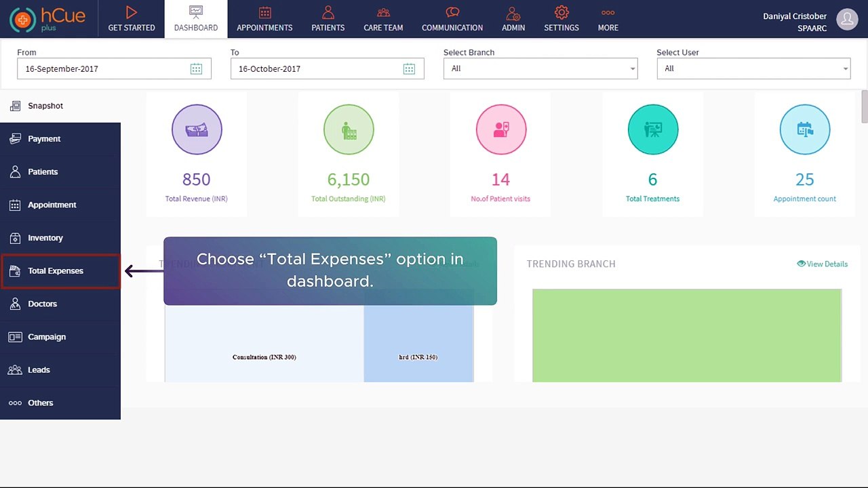This screenshot has width=868, height=488.
Task: Click the hCue plus logo
Action: [x=47, y=19]
